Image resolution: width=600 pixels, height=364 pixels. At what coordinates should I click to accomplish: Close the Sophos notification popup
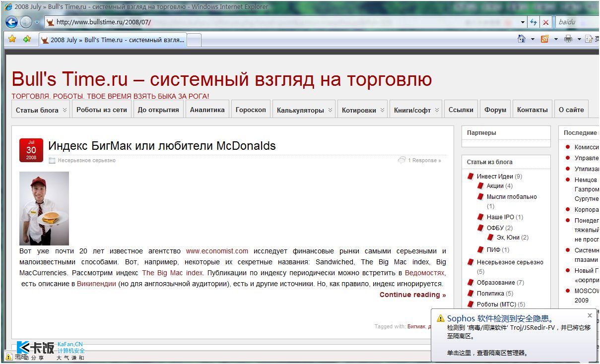[590, 315]
